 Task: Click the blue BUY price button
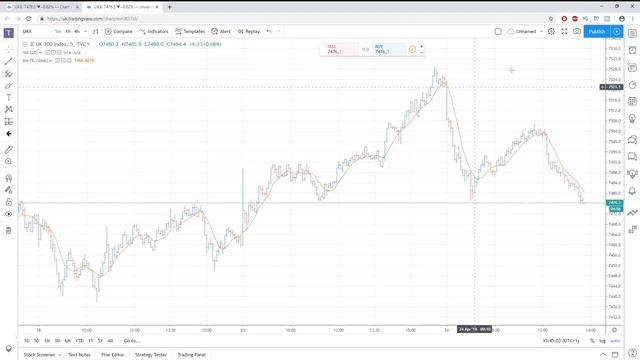pyautogui.click(x=389, y=49)
